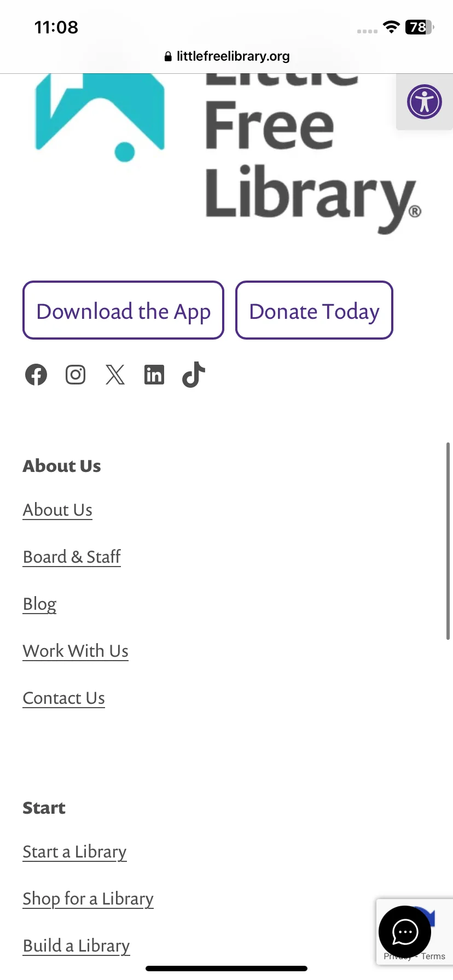
Task: Open the X (Twitter) social icon
Action: [115, 375]
